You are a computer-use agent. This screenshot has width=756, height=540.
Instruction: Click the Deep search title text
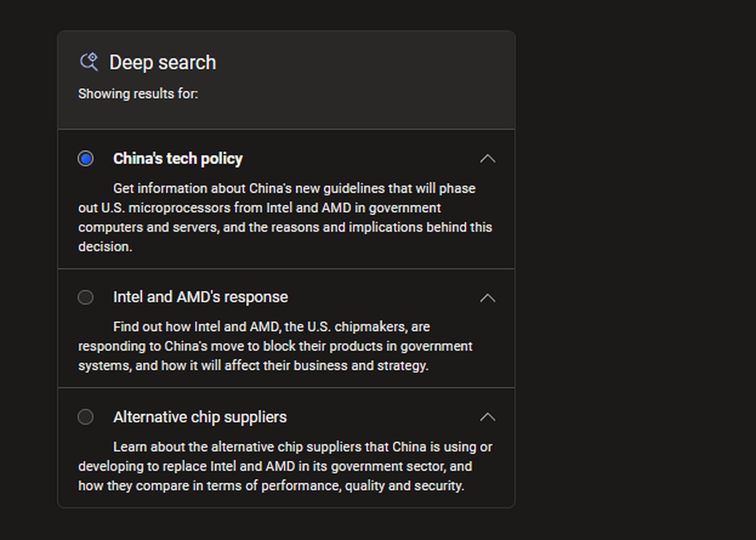[162, 62]
